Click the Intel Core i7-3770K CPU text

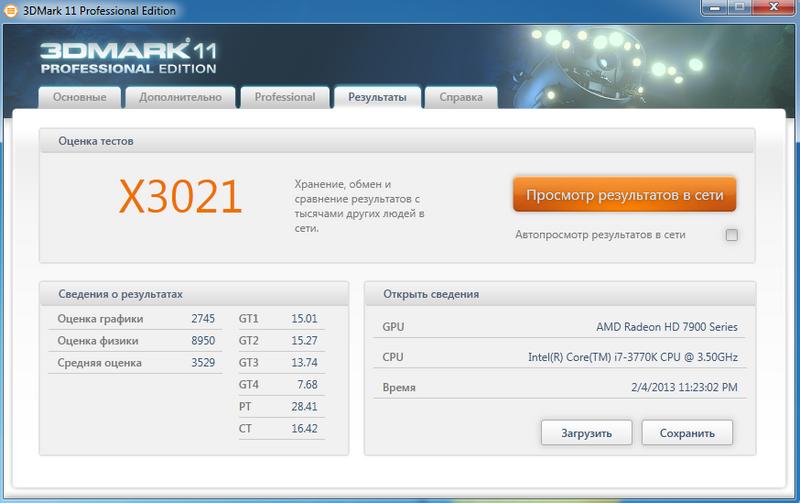coord(633,357)
